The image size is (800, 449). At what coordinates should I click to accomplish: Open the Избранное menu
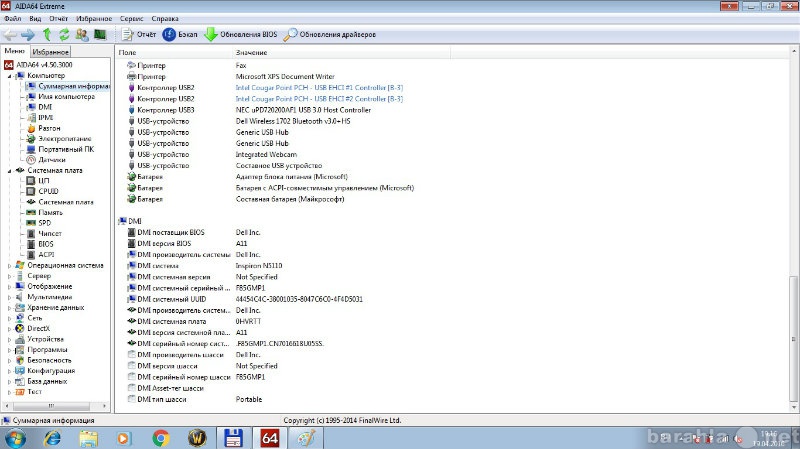coord(94,18)
